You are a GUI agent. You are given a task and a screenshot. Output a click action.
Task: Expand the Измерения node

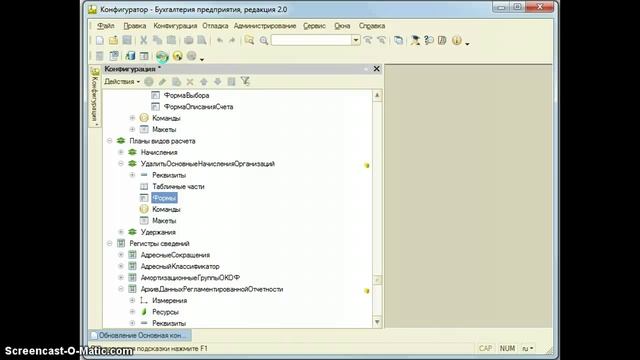(132, 301)
